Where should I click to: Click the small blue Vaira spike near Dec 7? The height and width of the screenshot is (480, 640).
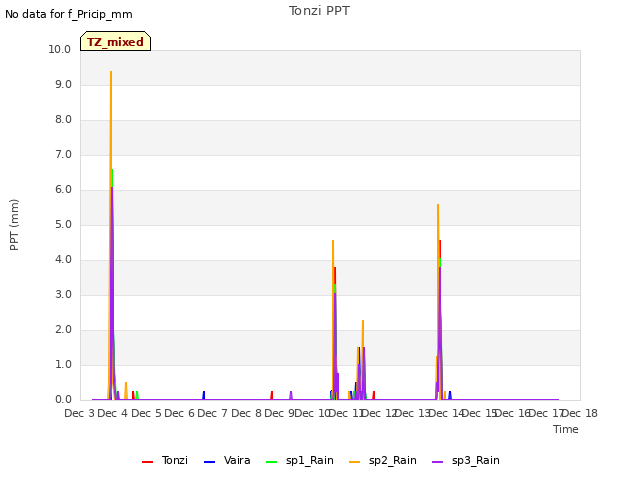(204, 395)
